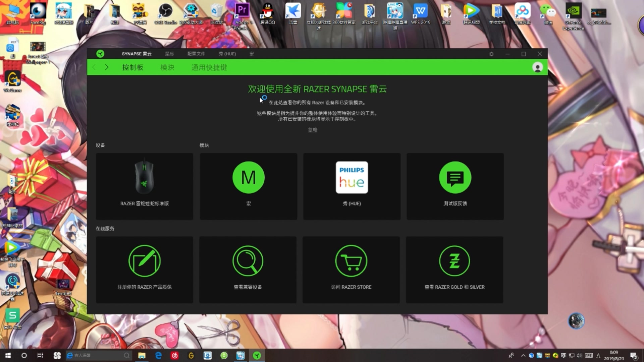
Task: Open the taskbar clock showing 0:09
Action: [x=614, y=355]
